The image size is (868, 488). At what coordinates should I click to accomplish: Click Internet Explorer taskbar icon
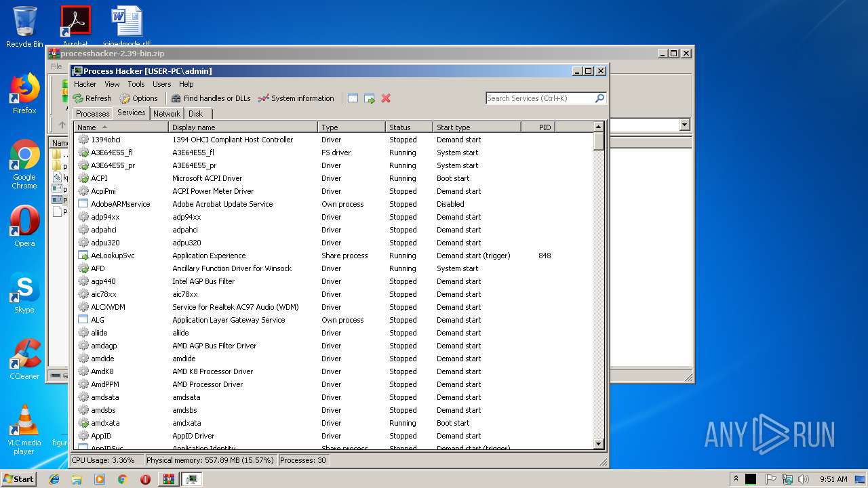(54, 479)
